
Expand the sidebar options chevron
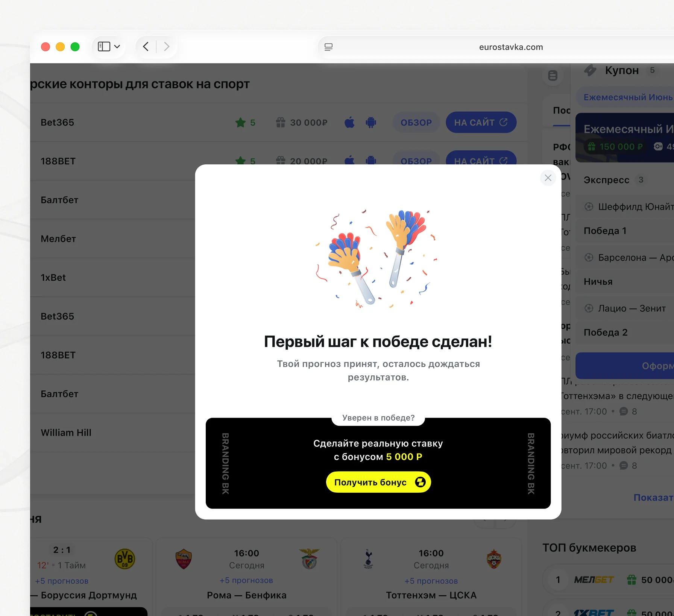click(x=117, y=47)
